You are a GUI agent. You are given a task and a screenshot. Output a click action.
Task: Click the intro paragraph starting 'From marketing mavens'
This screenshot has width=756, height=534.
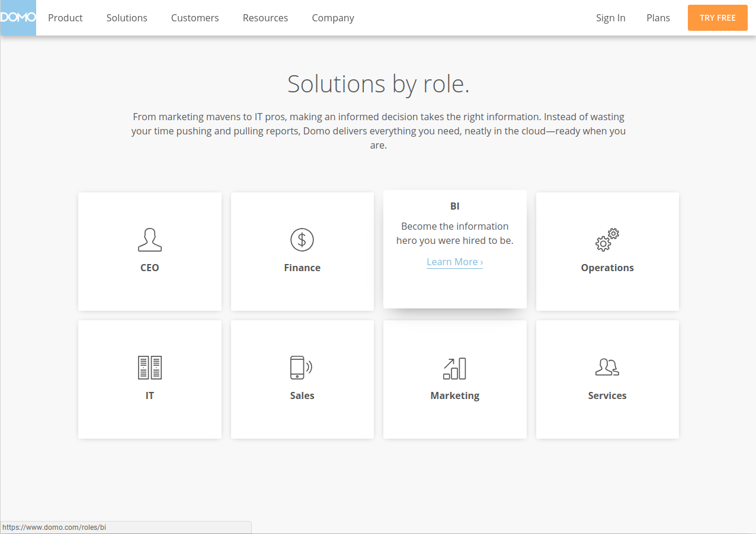tap(379, 131)
